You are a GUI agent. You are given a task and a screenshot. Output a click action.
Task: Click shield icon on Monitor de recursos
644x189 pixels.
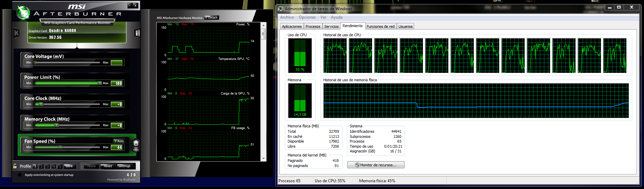(x=357, y=165)
